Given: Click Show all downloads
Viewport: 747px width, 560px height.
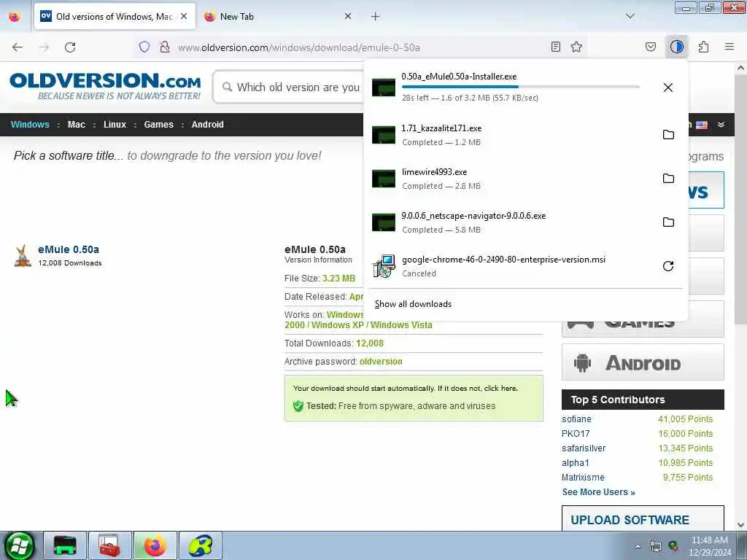Looking at the screenshot, I should [x=413, y=304].
